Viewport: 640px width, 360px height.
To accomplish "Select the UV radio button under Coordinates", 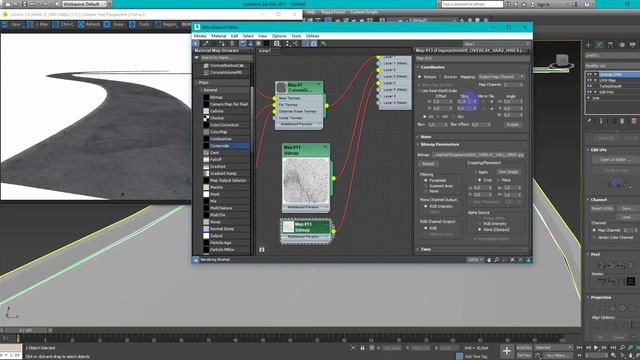I will click(x=425, y=116).
